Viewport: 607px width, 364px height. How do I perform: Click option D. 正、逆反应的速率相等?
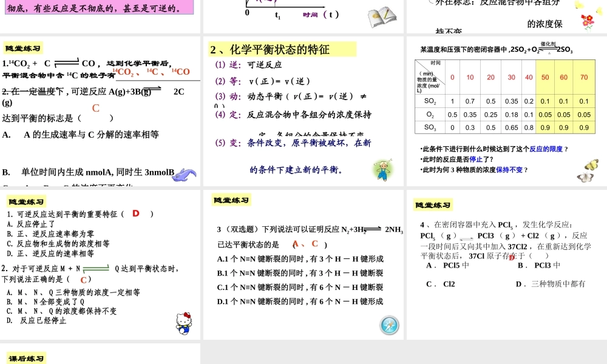(50, 254)
